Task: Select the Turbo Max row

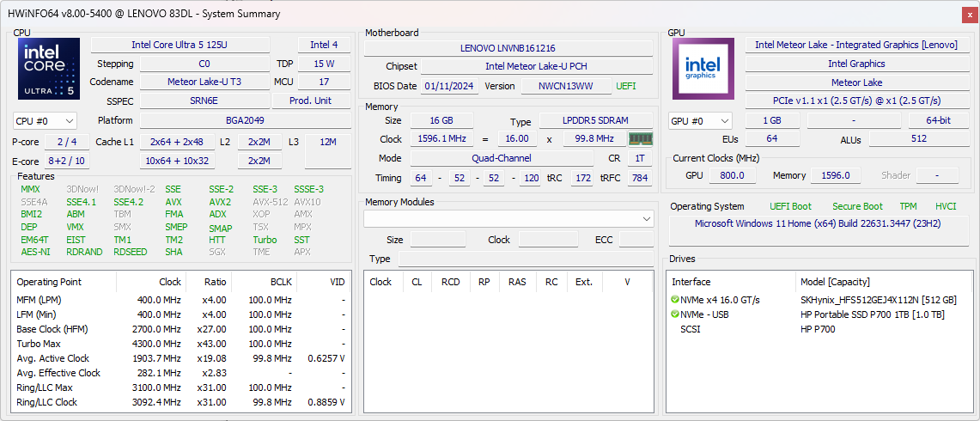Action: click(x=181, y=344)
